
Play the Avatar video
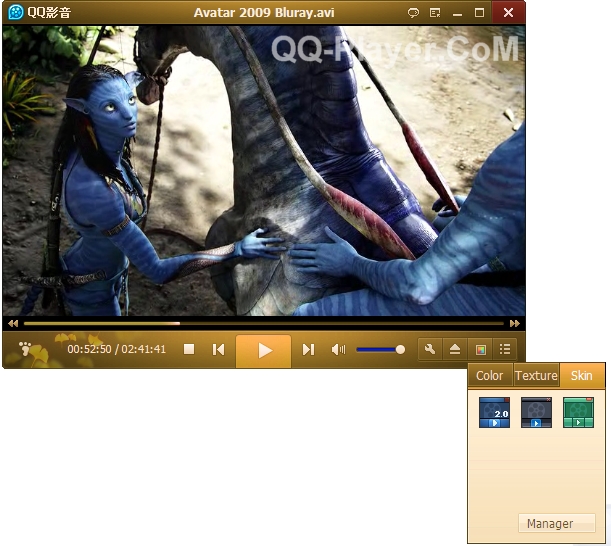[x=264, y=351]
